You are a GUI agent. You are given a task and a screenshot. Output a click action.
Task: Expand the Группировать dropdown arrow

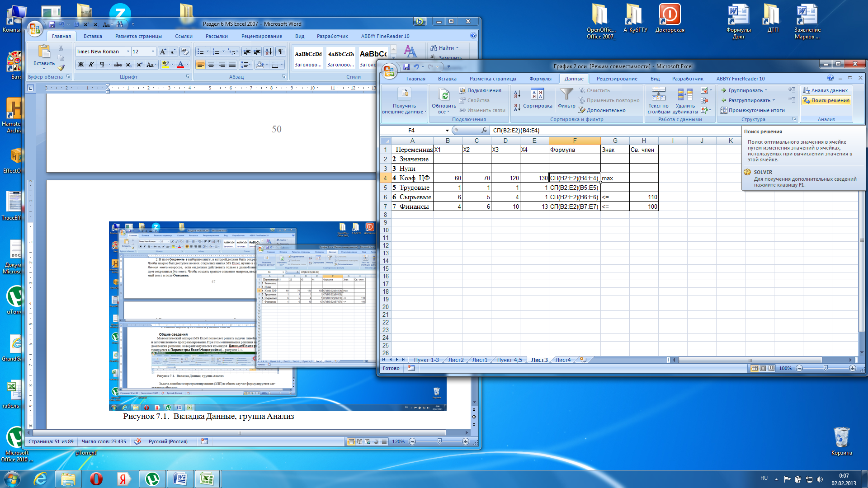(x=766, y=90)
